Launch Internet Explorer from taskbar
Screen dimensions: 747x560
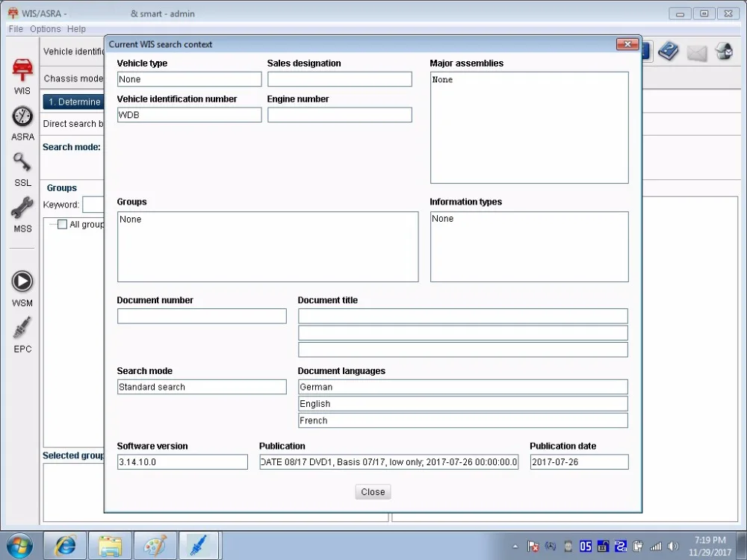[65, 546]
